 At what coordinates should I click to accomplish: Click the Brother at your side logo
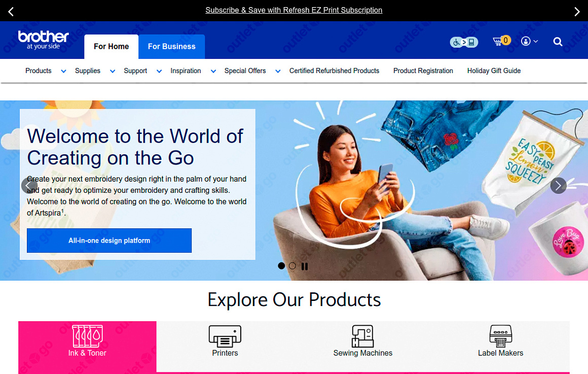44,40
